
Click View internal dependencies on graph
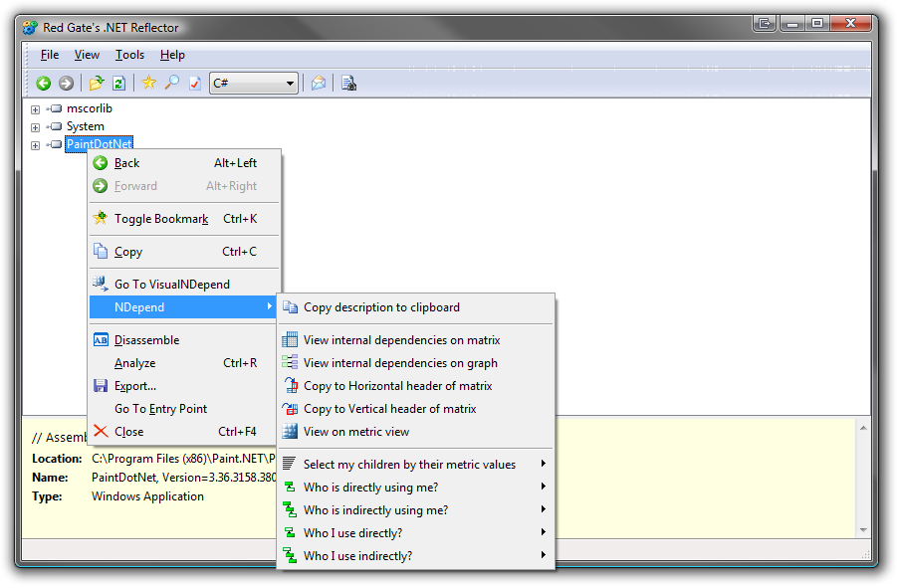pos(416,363)
